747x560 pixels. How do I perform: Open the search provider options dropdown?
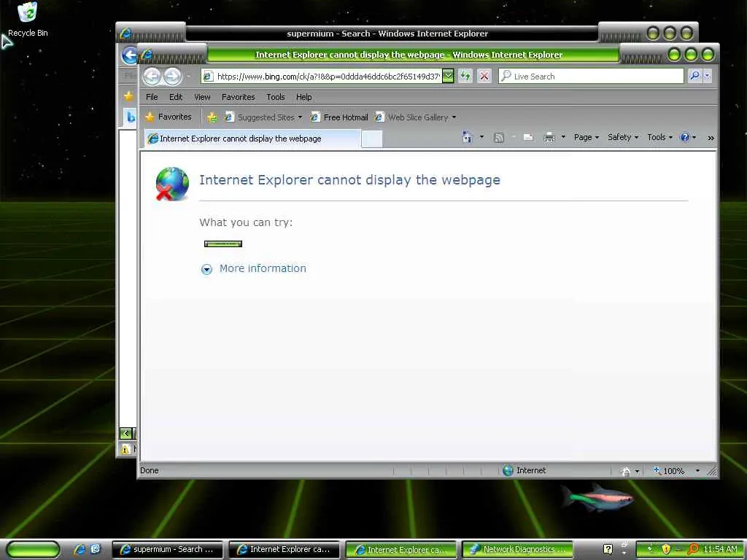click(x=708, y=76)
